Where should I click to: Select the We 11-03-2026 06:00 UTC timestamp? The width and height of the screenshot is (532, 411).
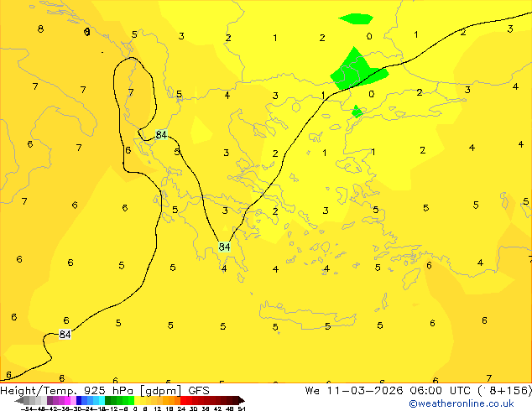389,391
